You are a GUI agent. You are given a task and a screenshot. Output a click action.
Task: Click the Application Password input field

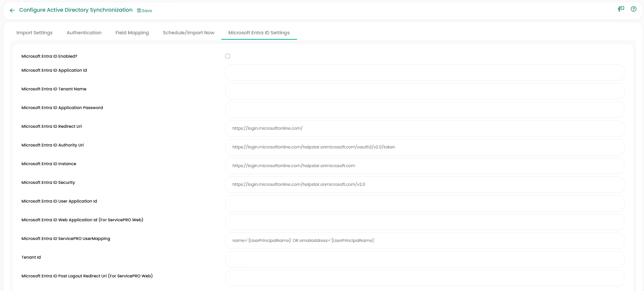[425, 110]
